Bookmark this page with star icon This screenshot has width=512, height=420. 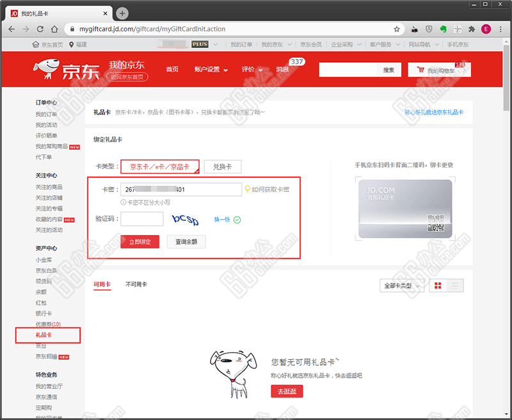click(397, 29)
